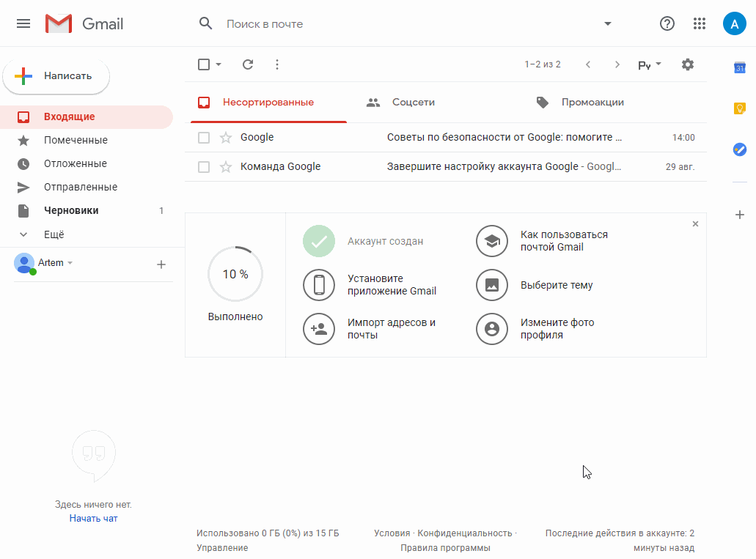Open the Конфиденциальность link
Screen dimensions: 756x559
465,533
